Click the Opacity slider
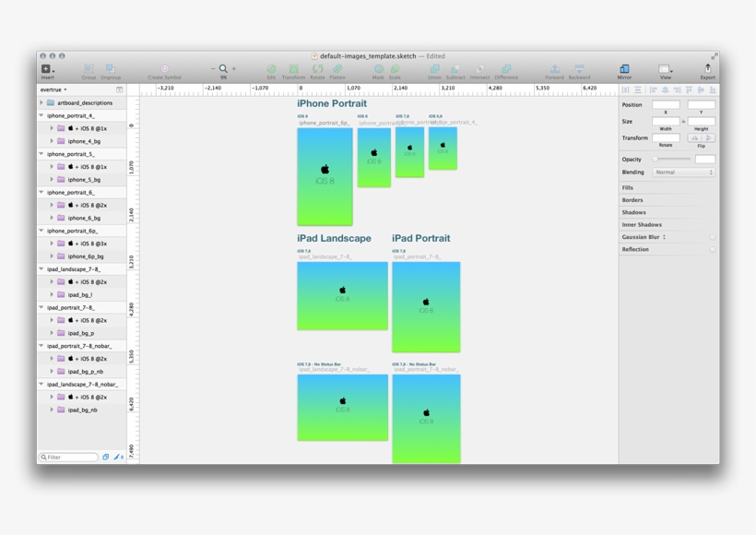Image resolution: width=756 pixels, height=535 pixels. click(671, 160)
